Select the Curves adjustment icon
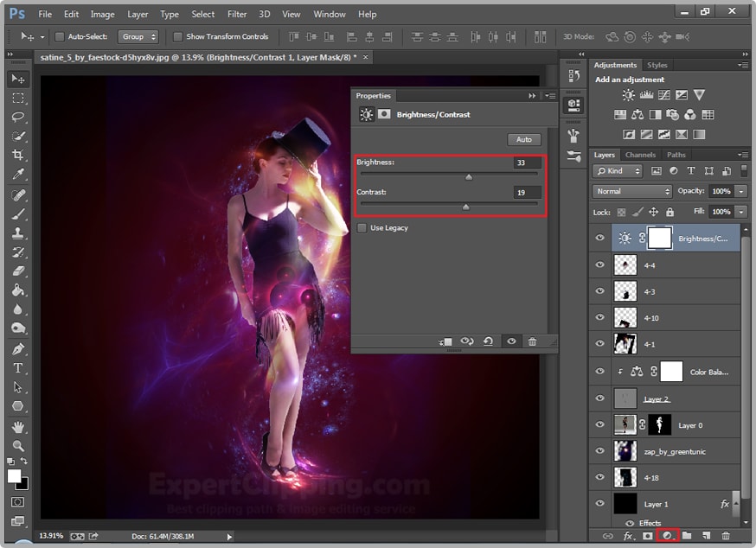This screenshot has height=548, width=756. (664, 95)
